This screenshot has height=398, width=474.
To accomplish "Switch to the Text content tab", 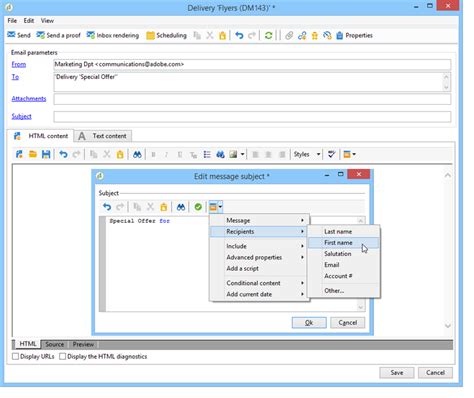I will 103,136.
